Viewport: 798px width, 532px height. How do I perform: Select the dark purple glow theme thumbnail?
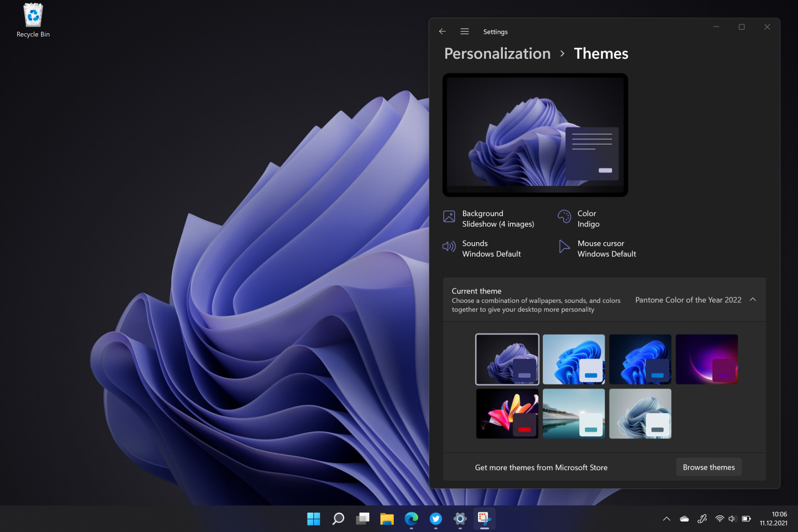click(707, 359)
